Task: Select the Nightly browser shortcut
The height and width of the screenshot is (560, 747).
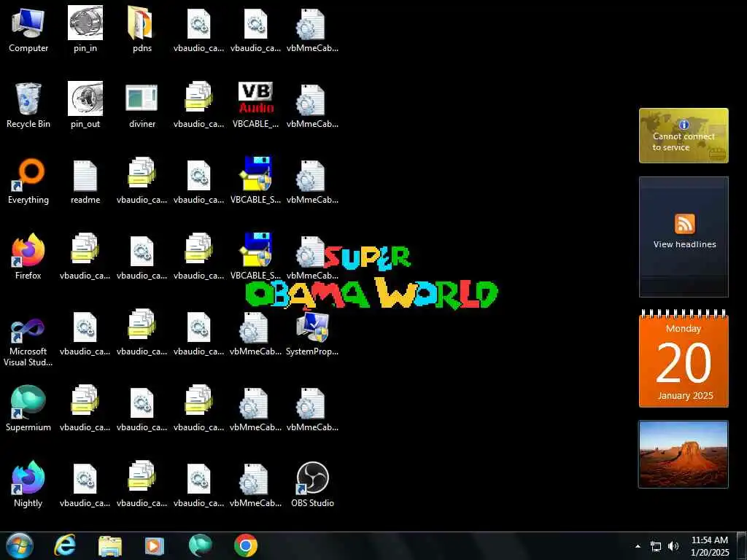Action: (28, 485)
